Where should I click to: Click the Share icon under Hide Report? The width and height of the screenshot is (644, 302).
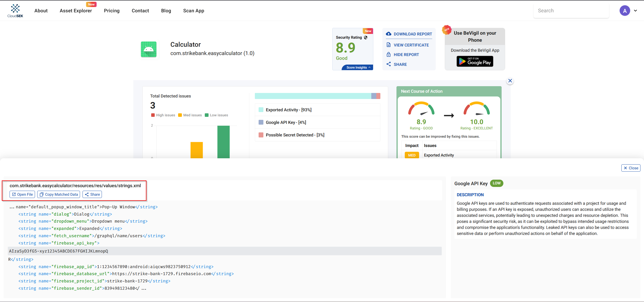pos(389,64)
